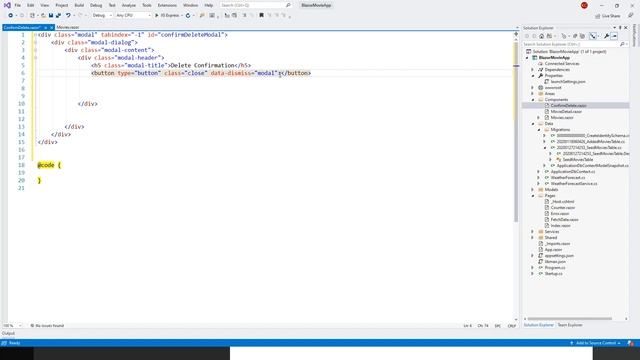Click the Open file toolbar icon
This screenshot has width=640, height=360.
(43, 16)
